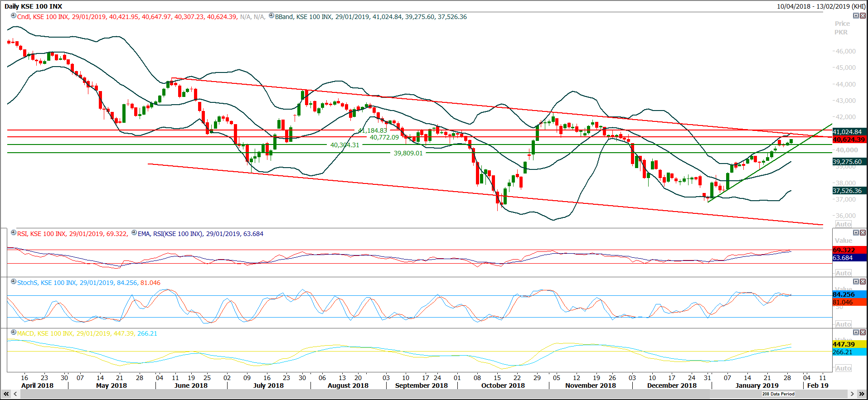
Task: Close the MACD indicator panel
Action: pyautogui.click(x=863, y=333)
